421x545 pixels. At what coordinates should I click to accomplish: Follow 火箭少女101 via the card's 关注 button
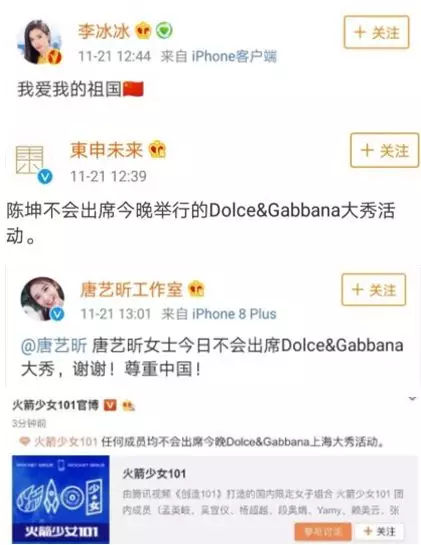point(379,531)
